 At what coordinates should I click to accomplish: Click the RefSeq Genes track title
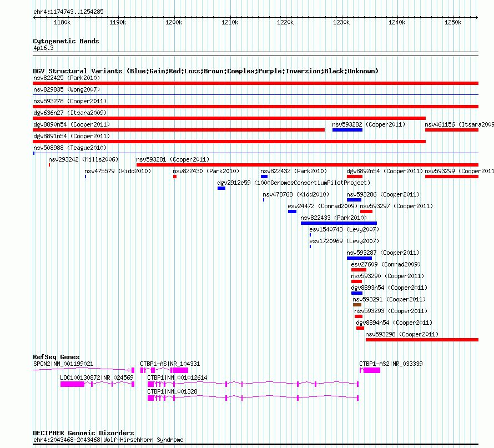pos(56,357)
